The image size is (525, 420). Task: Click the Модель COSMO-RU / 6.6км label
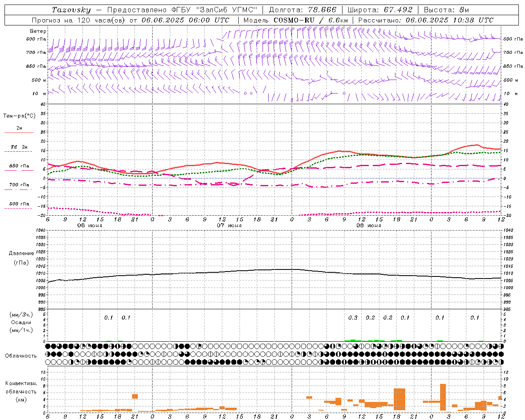click(296, 20)
